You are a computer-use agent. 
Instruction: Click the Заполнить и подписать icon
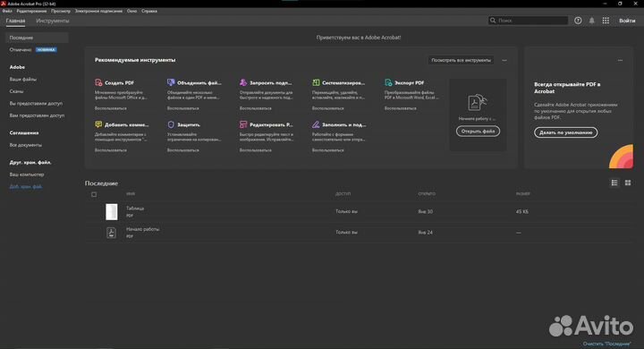click(316, 124)
